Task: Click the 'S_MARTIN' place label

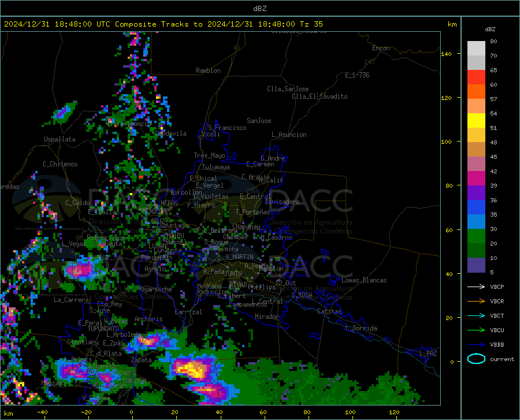Action: 239,257
